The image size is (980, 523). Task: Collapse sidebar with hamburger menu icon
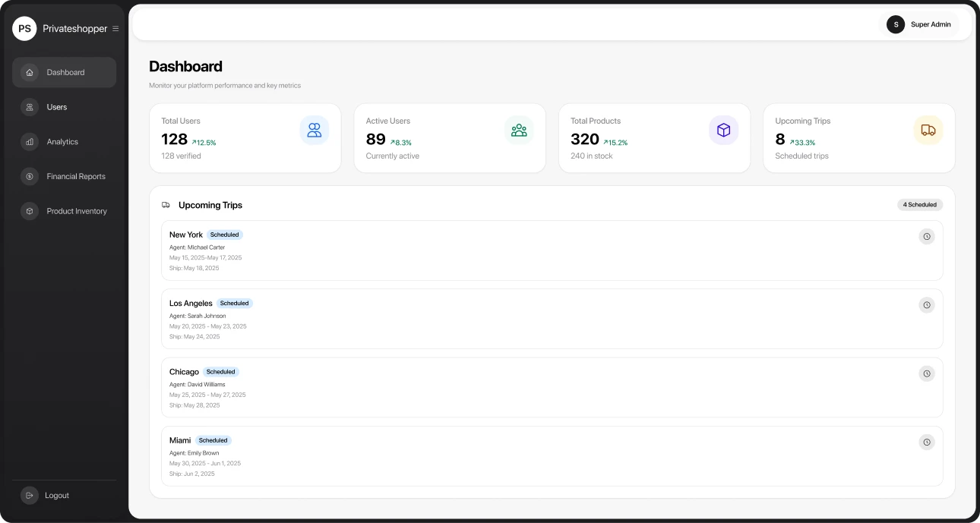pos(115,29)
